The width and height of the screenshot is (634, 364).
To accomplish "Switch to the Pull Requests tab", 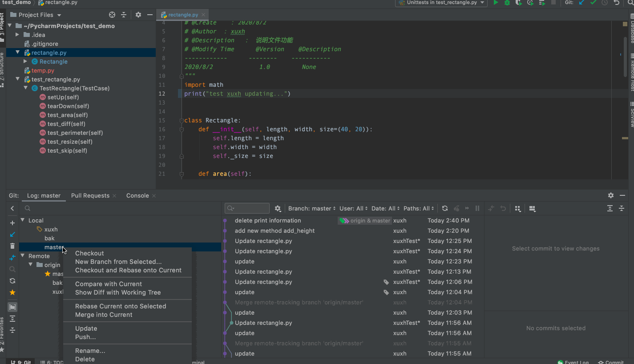I will (90, 195).
